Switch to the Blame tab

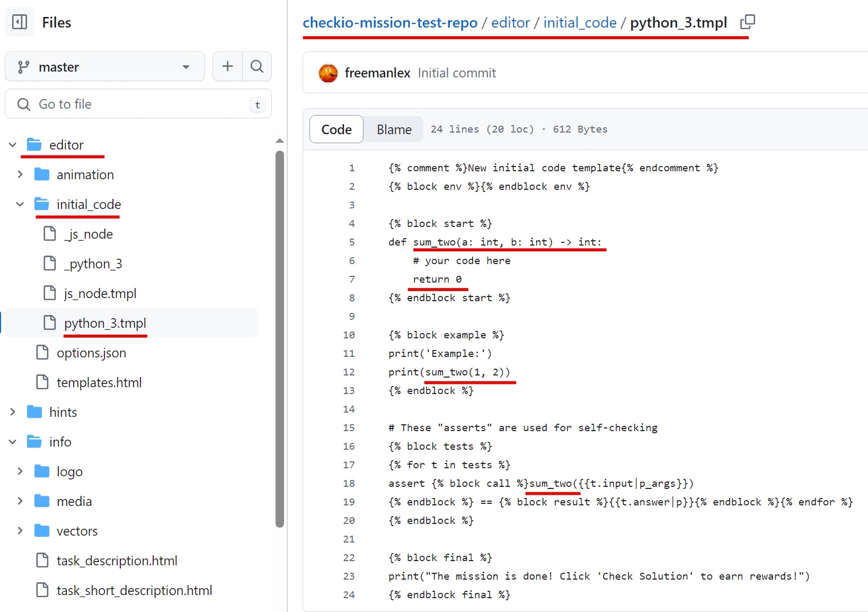pos(394,129)
